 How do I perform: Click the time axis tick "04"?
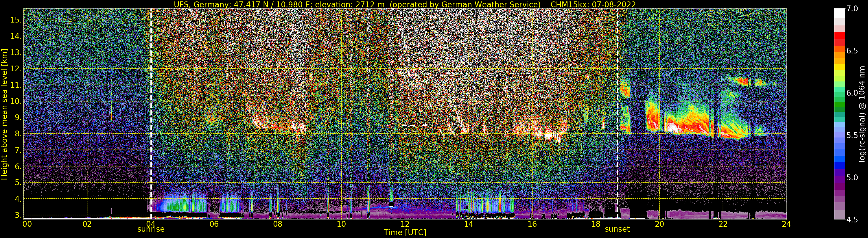[x=151, y=224]
